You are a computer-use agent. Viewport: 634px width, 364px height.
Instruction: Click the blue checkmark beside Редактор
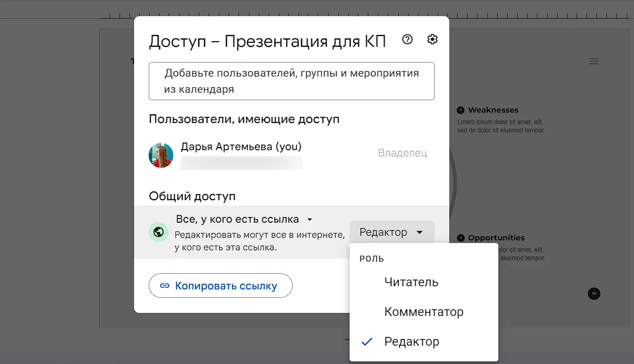[x=367, y=342]
